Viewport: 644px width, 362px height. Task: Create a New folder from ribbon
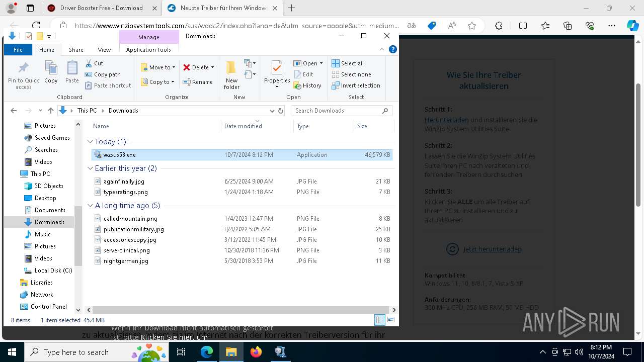231,74
